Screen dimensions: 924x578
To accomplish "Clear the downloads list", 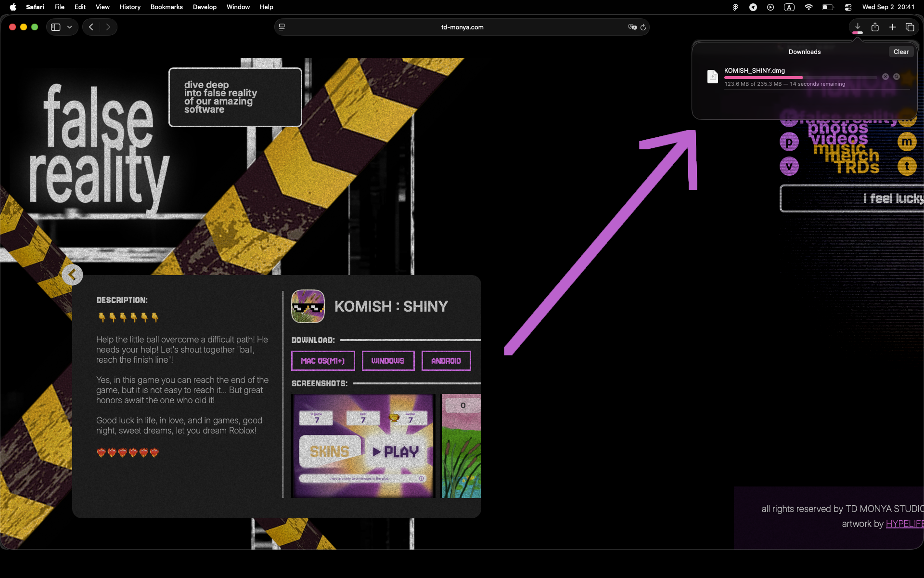I will point(901,52).
